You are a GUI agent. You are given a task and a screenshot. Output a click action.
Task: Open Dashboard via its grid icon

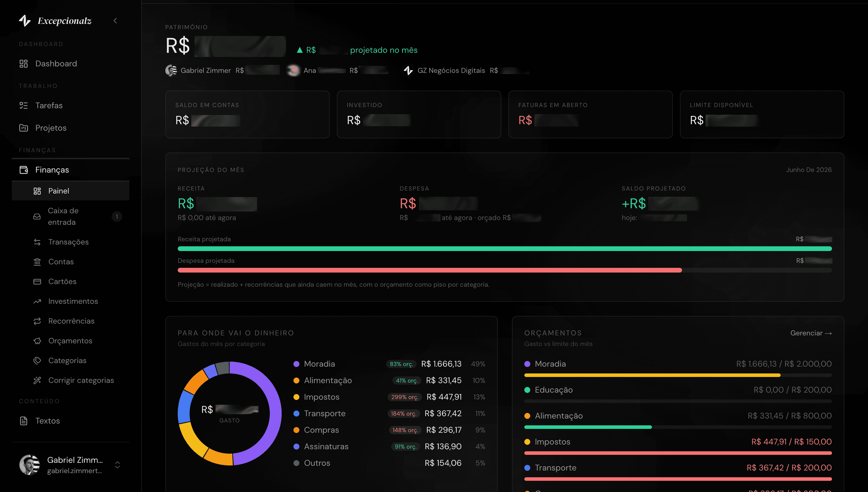coord(24,63)
